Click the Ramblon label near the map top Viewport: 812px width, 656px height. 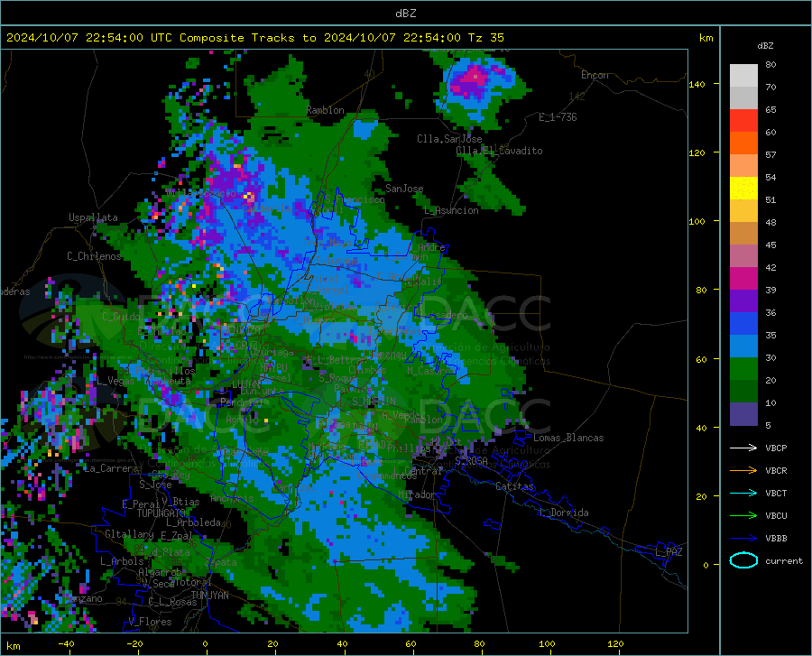pyautogui.click(x=325, y=110)
